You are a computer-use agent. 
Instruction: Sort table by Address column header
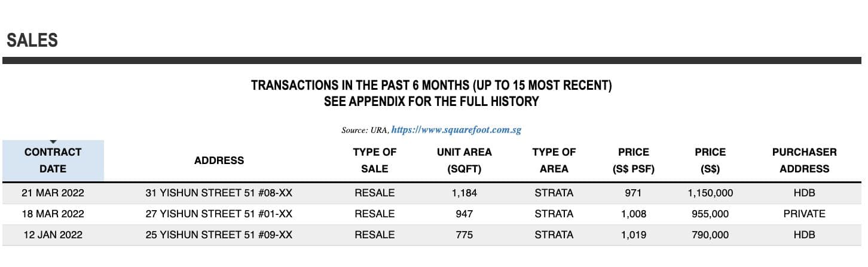pyautogui.click(x=219, y=160)
